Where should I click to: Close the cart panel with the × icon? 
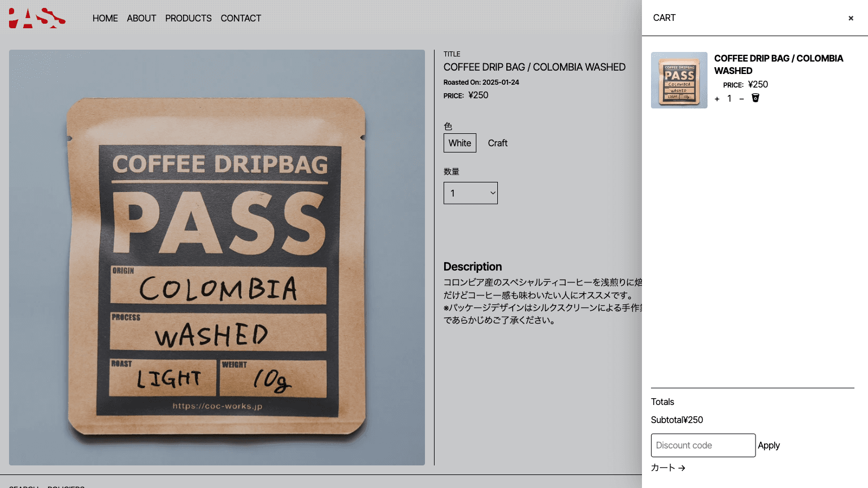850,18
